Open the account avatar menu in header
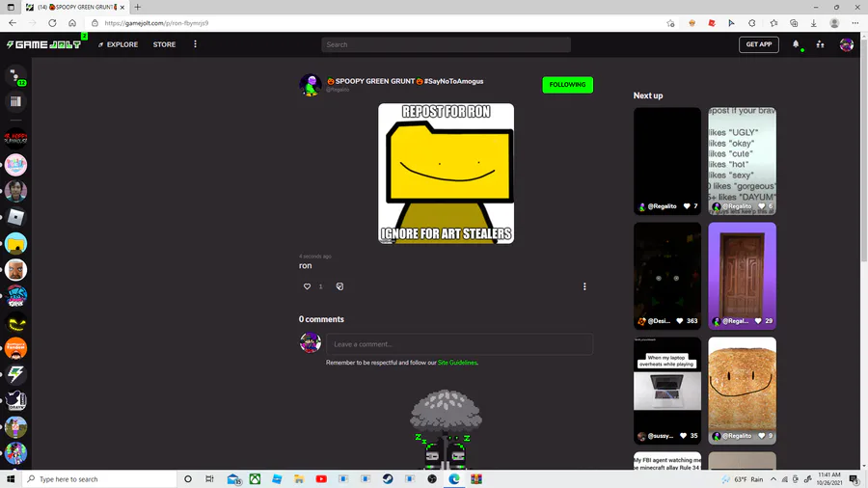This screenshot has width=868, height=488. click(846, 44)
